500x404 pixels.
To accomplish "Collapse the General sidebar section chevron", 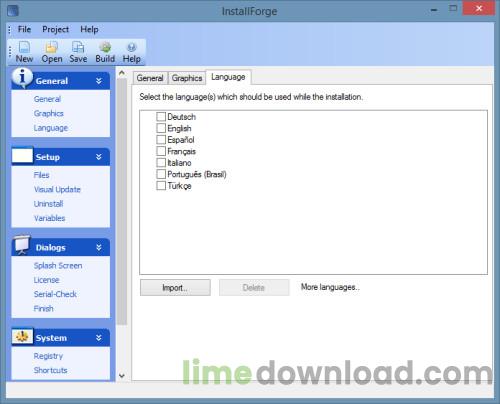I will click(99, 81).
